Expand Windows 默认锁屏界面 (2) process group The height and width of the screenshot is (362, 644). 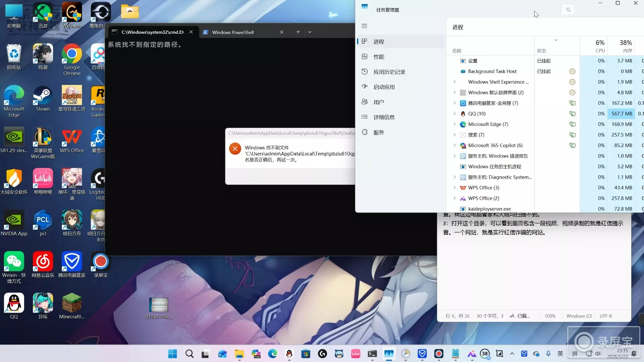tap(455, 92)
